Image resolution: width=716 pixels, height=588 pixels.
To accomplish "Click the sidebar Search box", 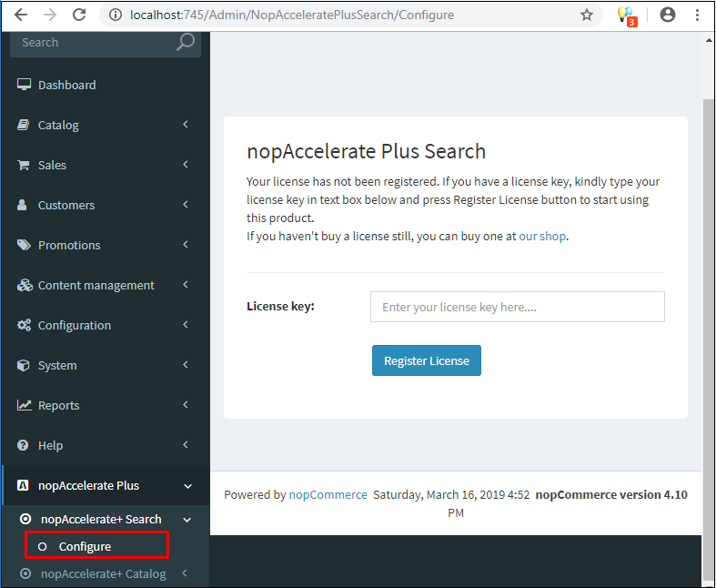I will [96, 42].
